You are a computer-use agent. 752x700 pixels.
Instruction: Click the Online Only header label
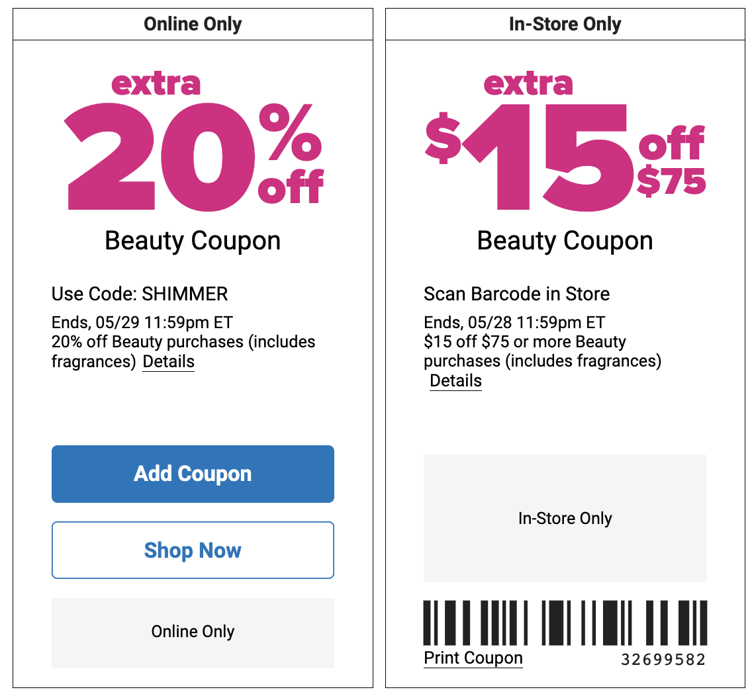(193, 24)
